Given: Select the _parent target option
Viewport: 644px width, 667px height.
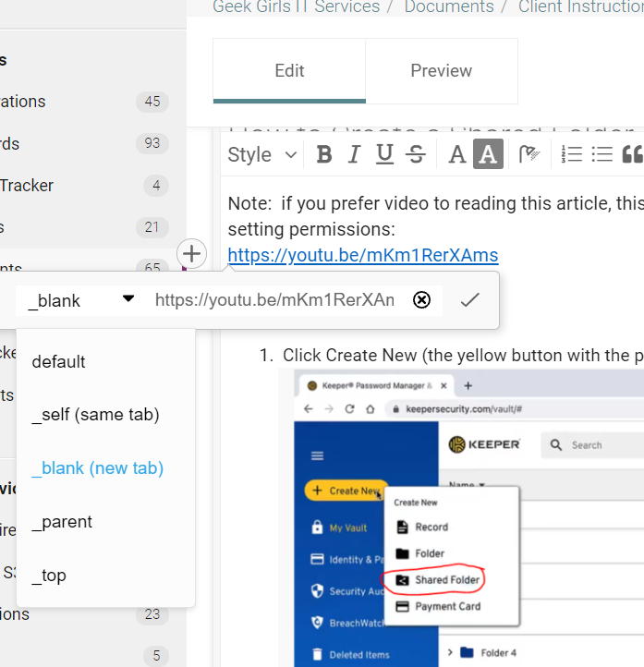Looking at the screenshot, I should point(62,522).
